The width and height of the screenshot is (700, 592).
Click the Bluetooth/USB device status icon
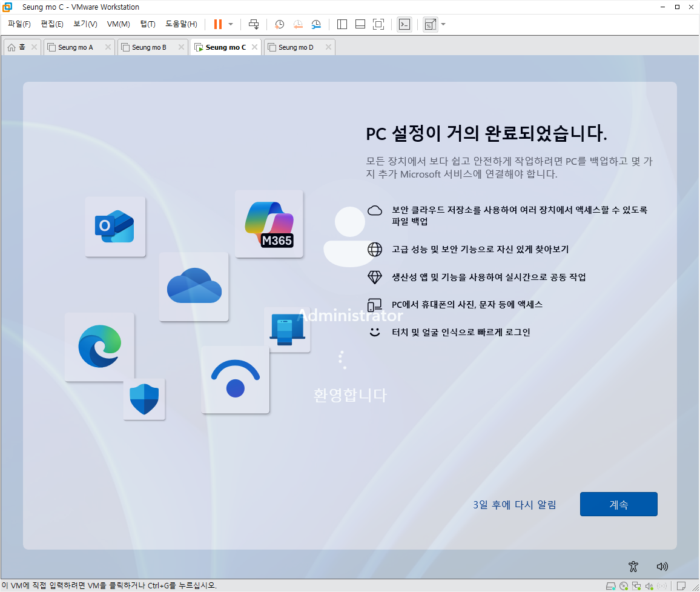coord(662,586)
